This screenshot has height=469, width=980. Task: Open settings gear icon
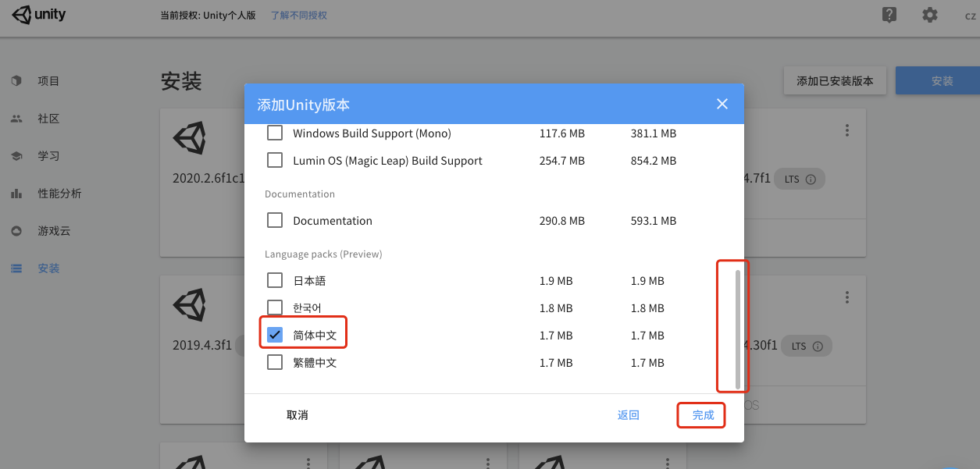[929, 15]
